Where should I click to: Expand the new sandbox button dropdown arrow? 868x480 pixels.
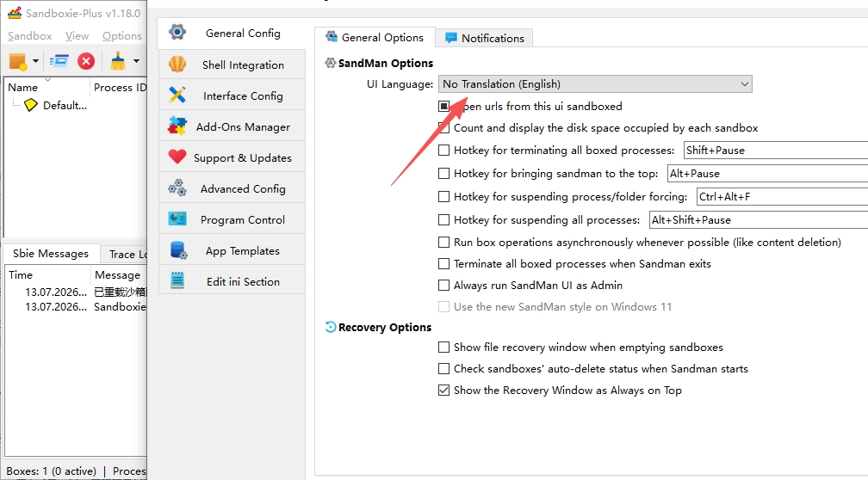pyautogui.click(x=35, y=61)
